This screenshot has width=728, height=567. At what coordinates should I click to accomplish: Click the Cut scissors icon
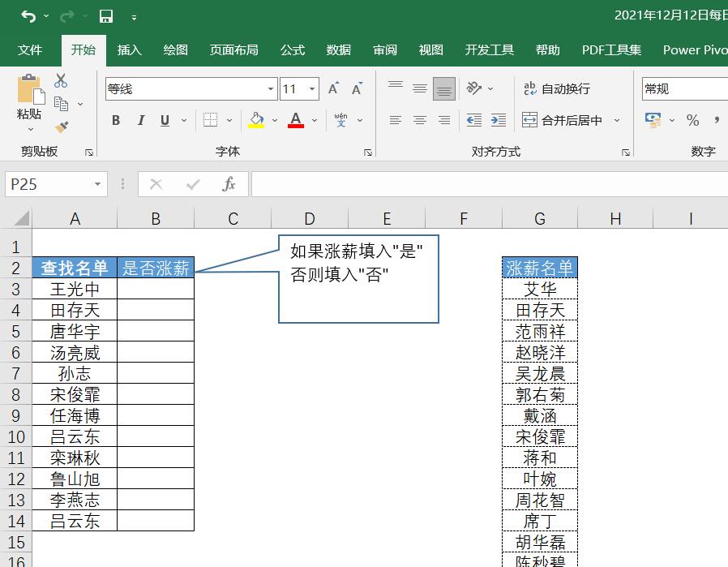[x=61, y=80]
